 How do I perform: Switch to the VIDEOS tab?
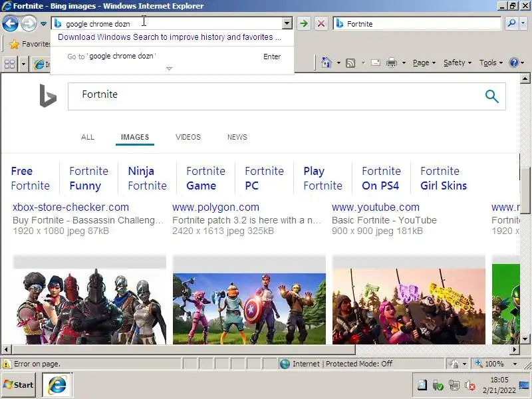pyautogui.click(x=188, y=137)
